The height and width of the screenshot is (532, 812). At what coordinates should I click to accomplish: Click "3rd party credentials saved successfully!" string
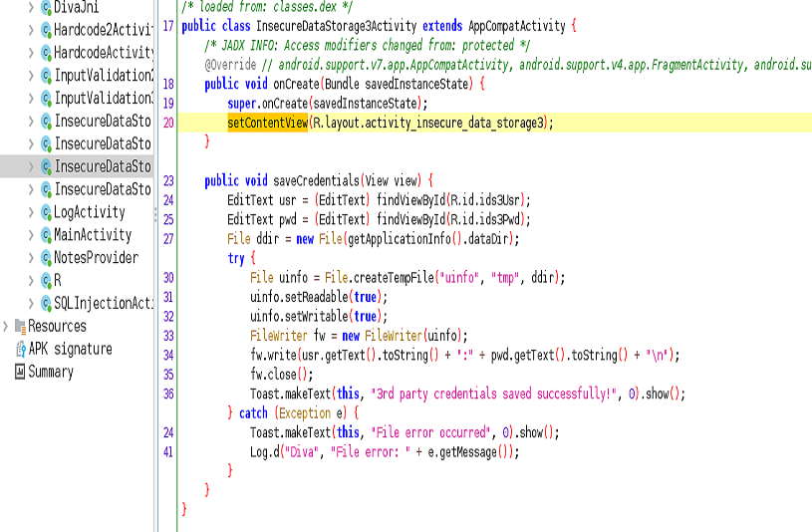(x=494, y=395)
